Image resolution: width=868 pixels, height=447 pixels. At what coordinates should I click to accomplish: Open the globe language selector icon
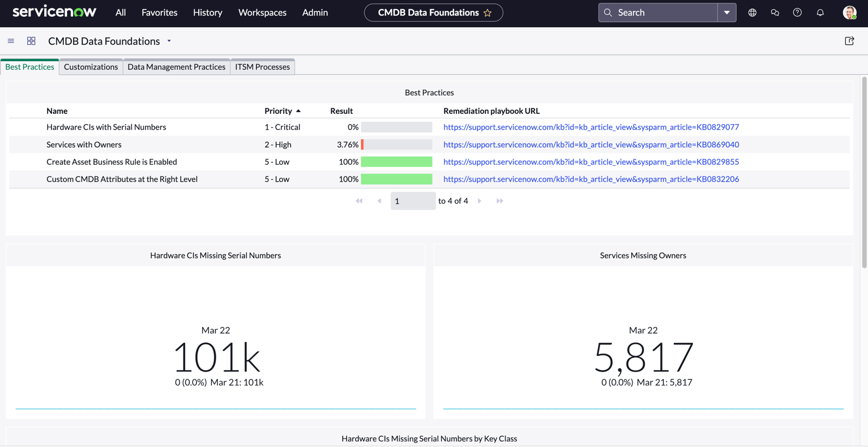pyautogui.click(x=752, y=12)
